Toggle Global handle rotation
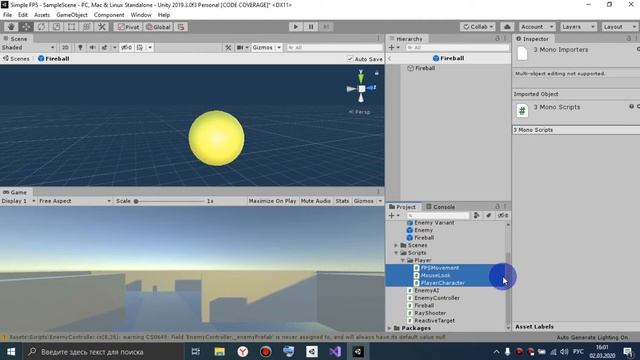Viewport: 640px width, 360px height. [x=158, y=27]
